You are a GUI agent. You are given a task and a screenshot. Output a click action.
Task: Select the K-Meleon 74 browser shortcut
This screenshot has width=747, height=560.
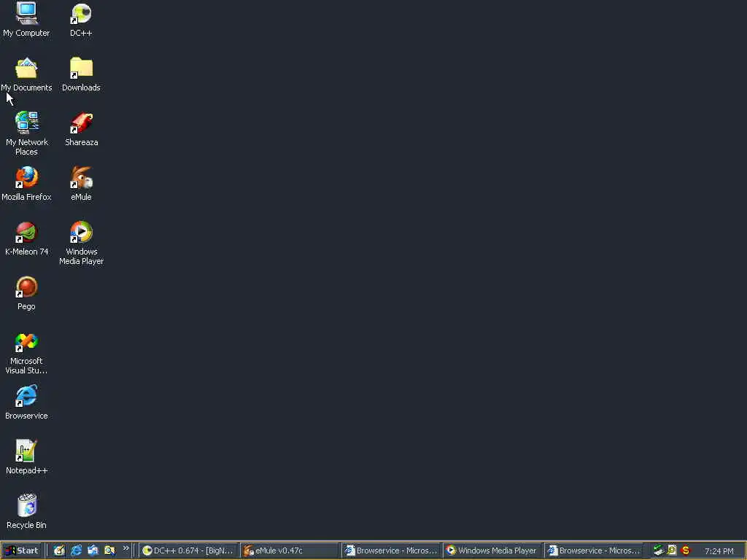27,238
